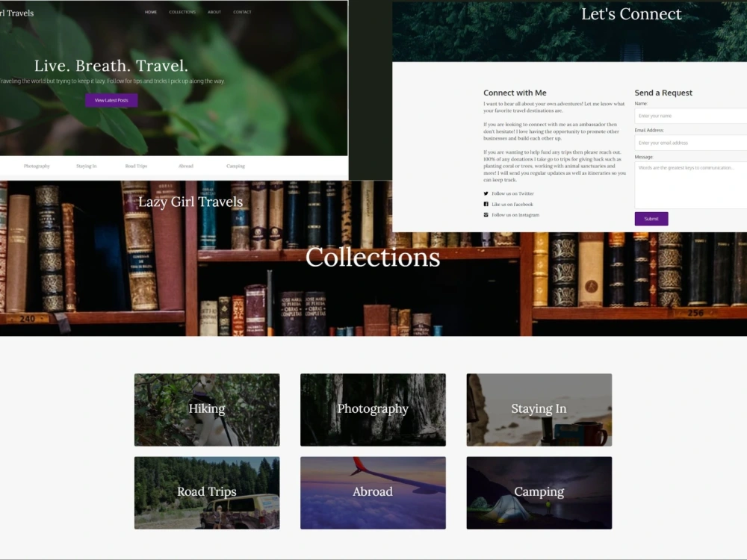Open the Contact nav link

(x=242, y=12)
